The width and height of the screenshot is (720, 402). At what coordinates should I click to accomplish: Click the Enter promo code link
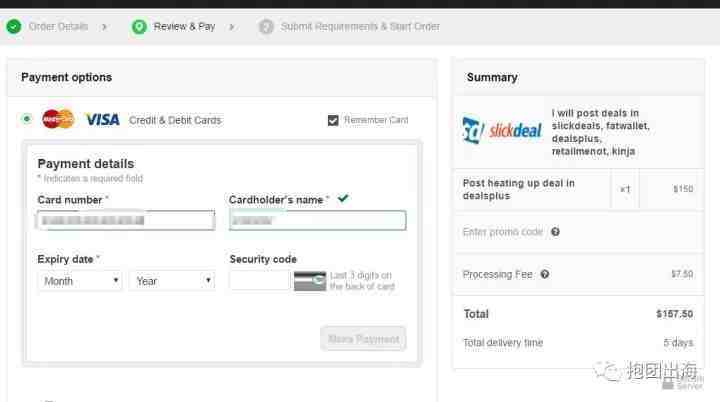point(503,232)
